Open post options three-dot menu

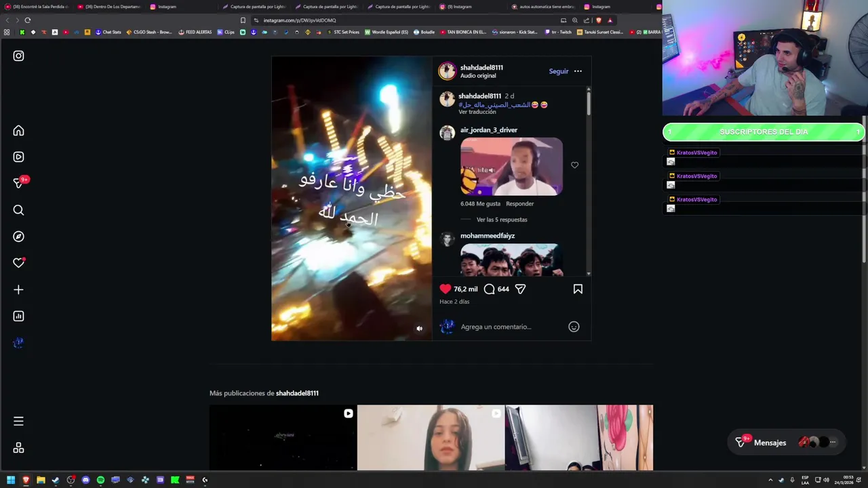(578, 71)
